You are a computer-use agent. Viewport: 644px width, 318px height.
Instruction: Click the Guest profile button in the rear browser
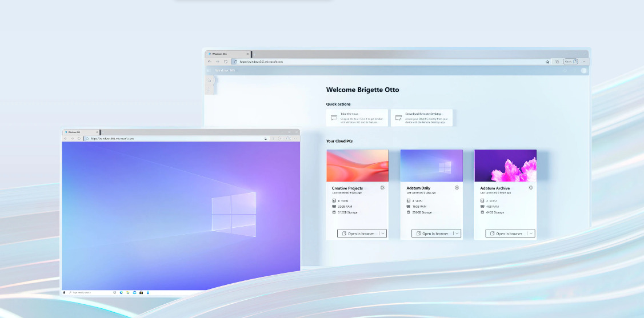point(570,62)
